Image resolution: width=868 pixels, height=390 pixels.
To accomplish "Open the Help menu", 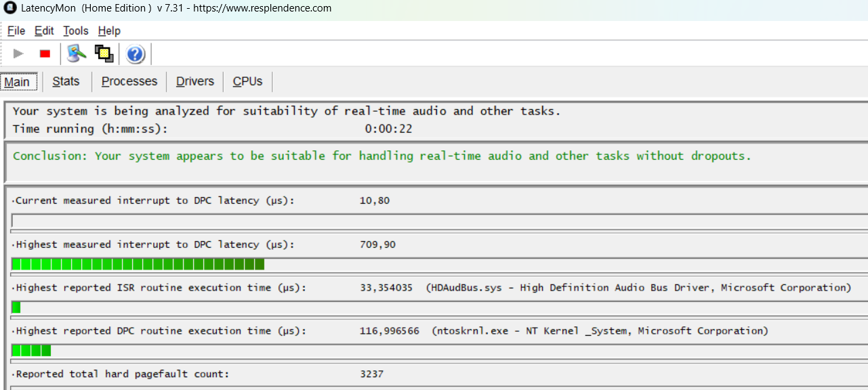I will tap(108, 30).
